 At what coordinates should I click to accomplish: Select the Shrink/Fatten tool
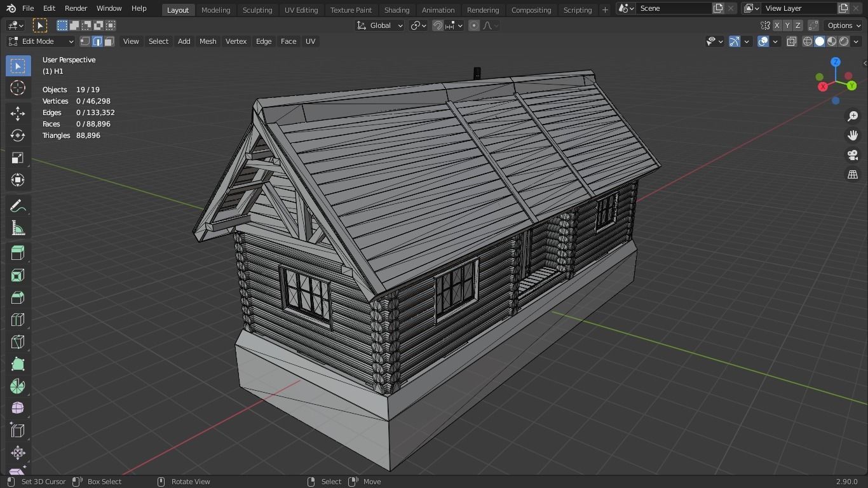(18, 452)
